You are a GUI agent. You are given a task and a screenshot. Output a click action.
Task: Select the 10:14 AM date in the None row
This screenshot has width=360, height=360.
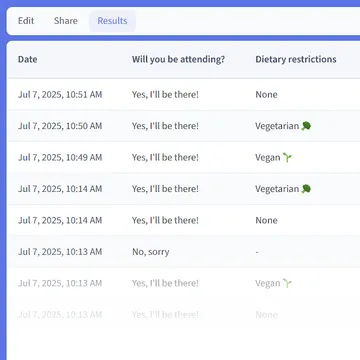(60, 220)
